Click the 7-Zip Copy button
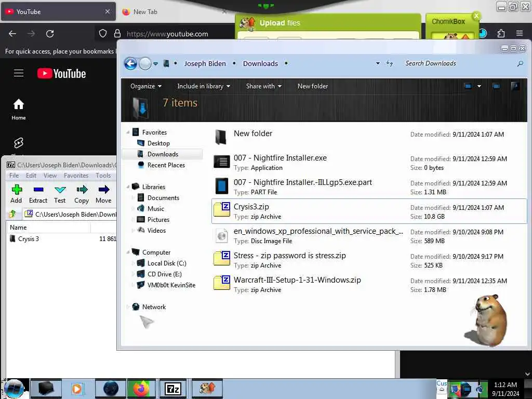 tap(82, 194)
